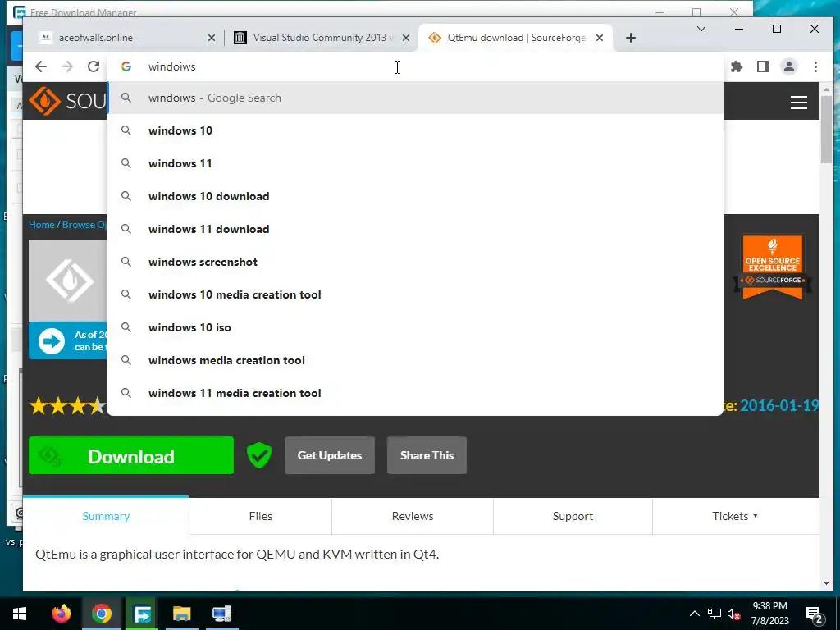Open File Explorer from the taskbar
840x630 pixels.
click(181, 614)
